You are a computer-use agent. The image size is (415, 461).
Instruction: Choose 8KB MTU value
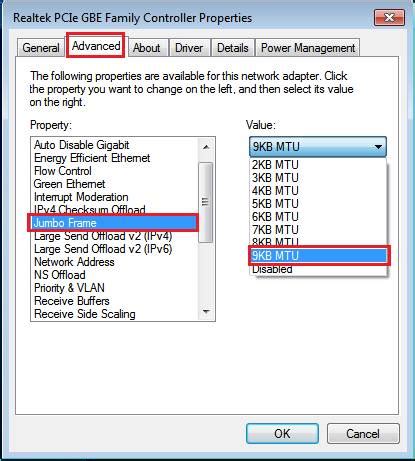318,241
